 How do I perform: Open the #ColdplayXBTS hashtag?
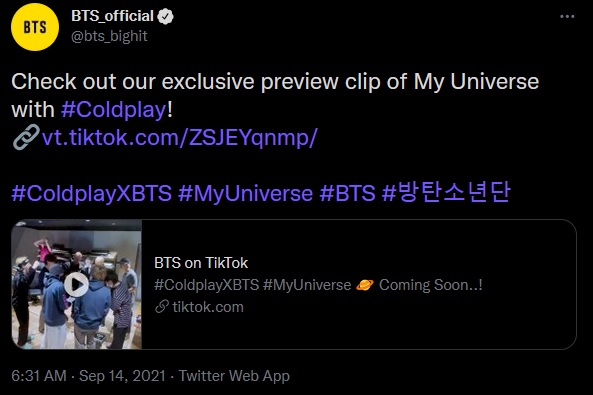coord(92,193)
